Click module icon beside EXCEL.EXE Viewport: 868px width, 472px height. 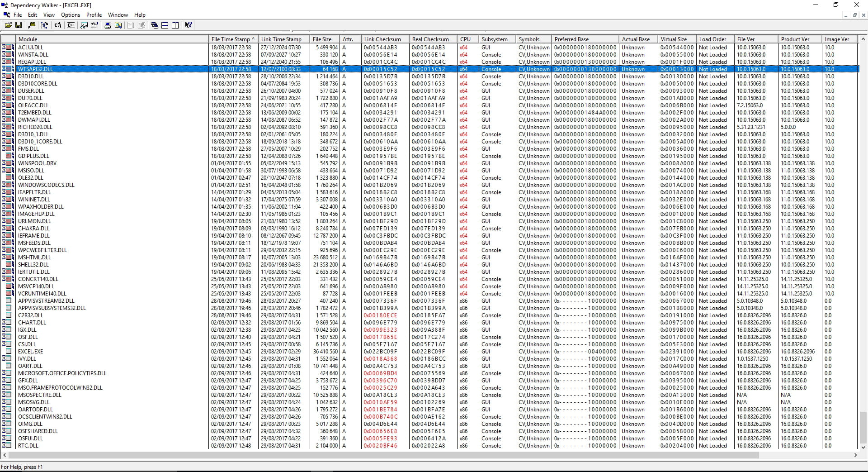tap(8, 351)
